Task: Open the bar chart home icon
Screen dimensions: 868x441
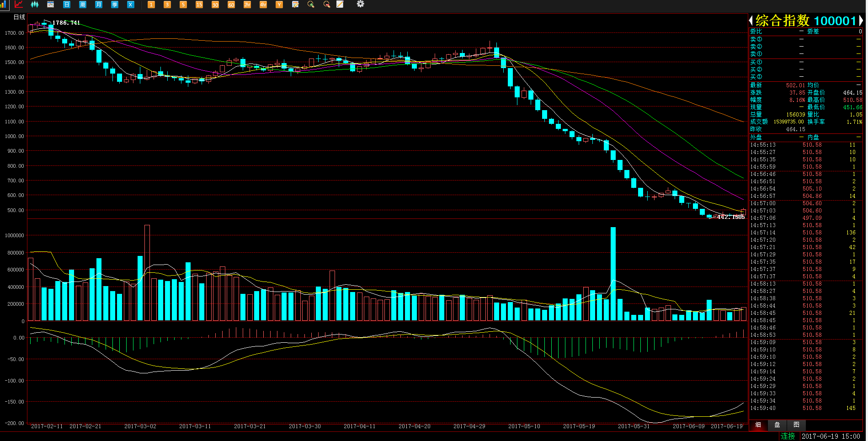Action: 4,5
